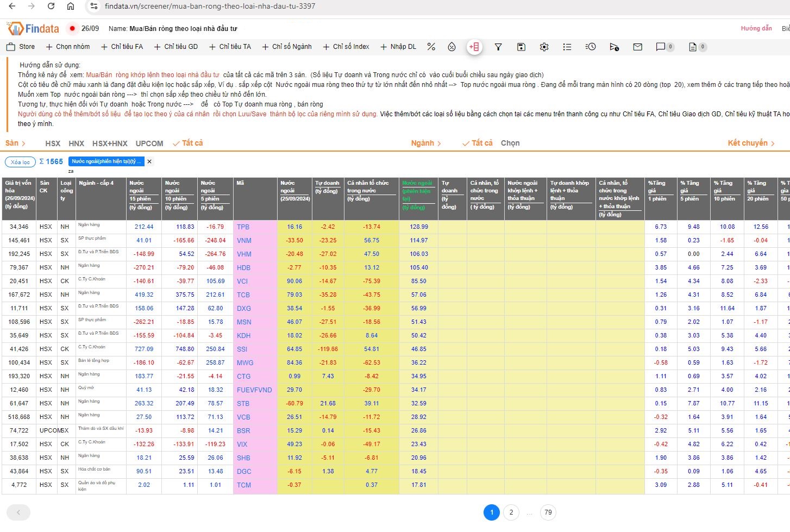Screen dimensions: 790x532
Task: Add a Chỉ tiêu TA column
Action: pos(230,47)
